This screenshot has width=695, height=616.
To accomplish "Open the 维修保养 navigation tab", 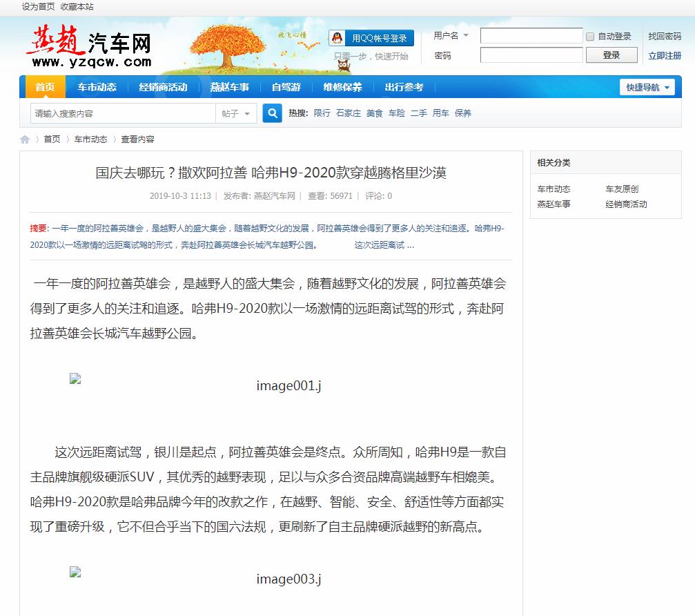I will pyautogui.click(x=342, y=87).
